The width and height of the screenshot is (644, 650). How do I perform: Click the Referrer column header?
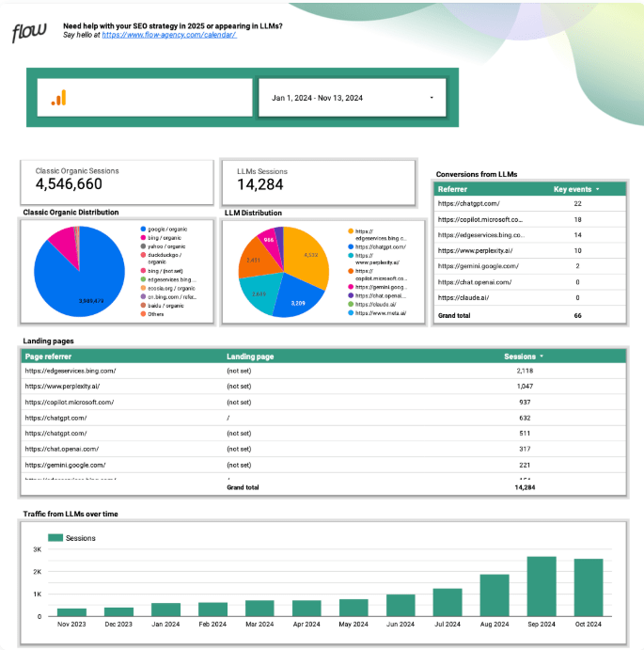point(452,189)
